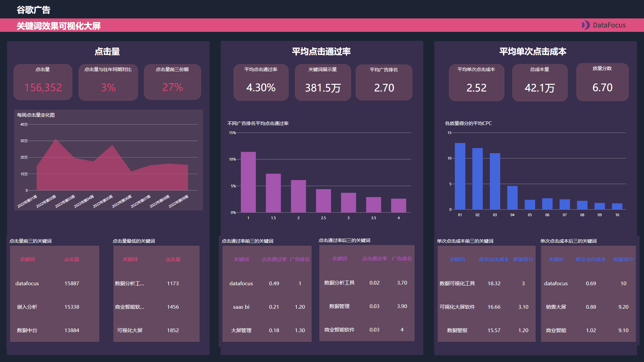Viewport: 644px width, 362px height.
Task: Click the 关键词效果可视化大屏 banner title
Action: 59,26
